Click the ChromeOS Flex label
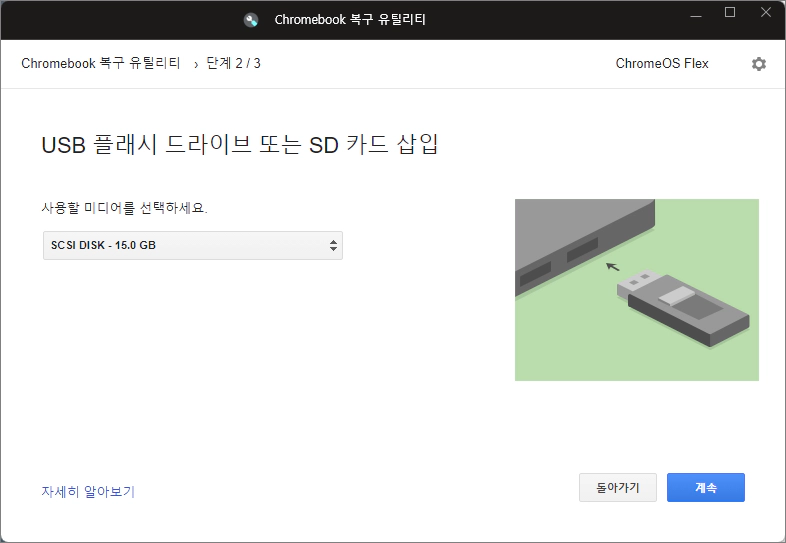The height and width of the screenshot is (543, 786). tap(662, 64)
